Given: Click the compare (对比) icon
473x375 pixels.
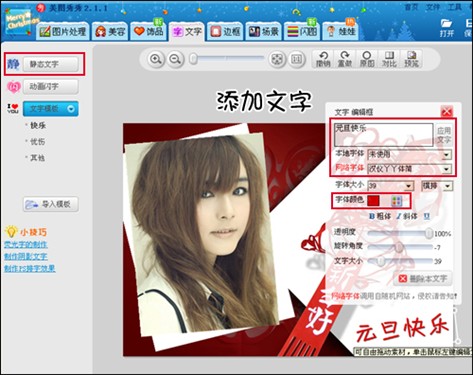Looking at the screenshot, I should point(389,59).
